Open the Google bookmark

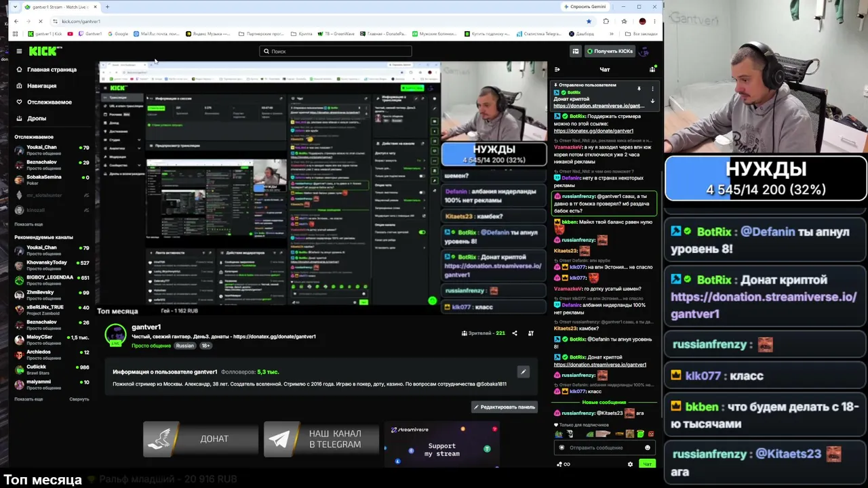pyautogui.click(x=118, y=34)
